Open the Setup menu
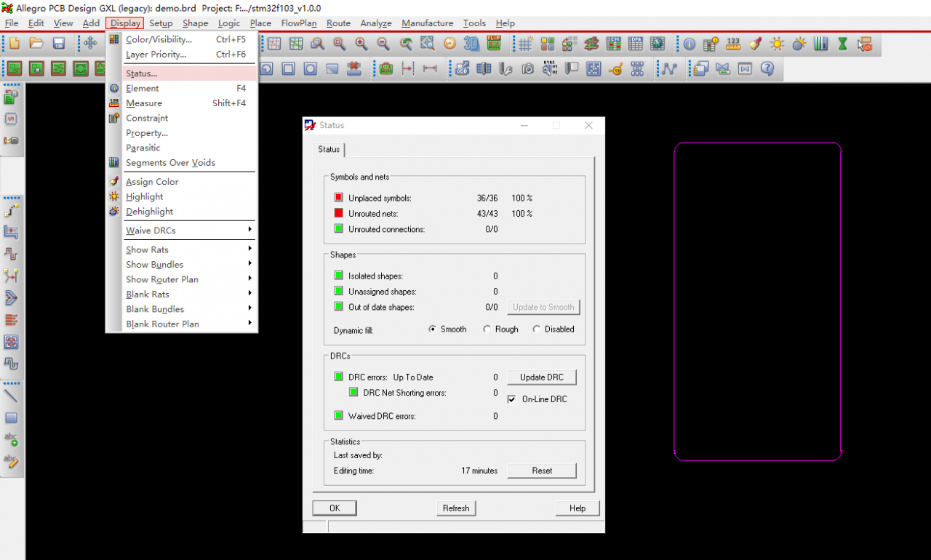 coord(161,23)
